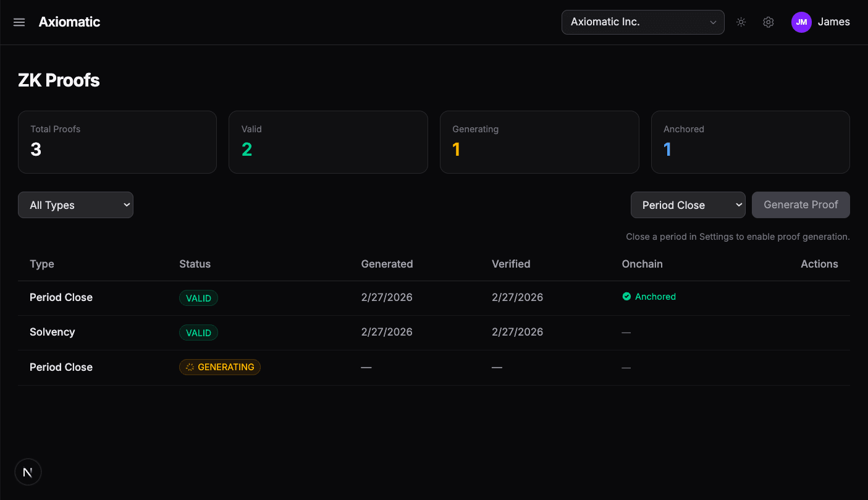Open the Period Close proof type dropdown

688,205
